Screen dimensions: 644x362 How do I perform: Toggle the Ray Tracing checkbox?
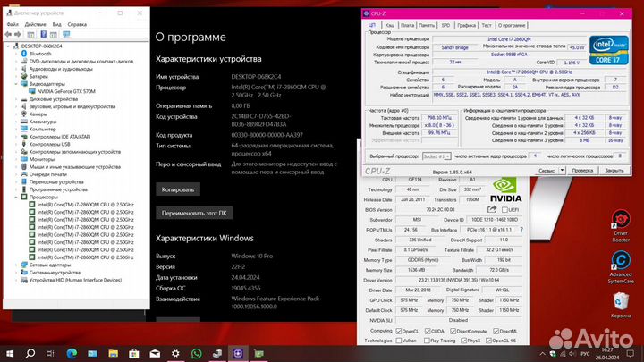428,341
